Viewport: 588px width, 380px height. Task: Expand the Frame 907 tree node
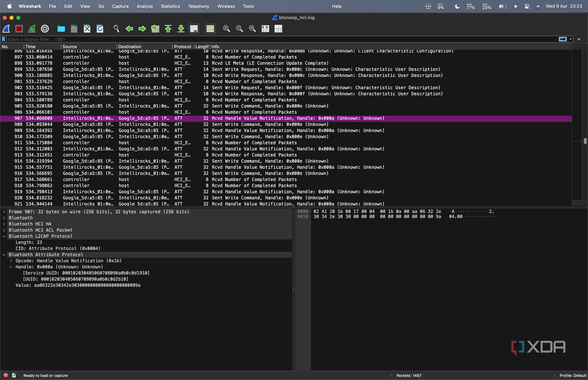[x=4, y=212]
